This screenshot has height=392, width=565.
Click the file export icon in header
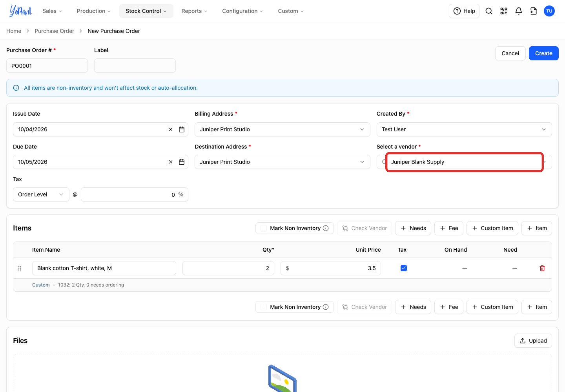534,11
